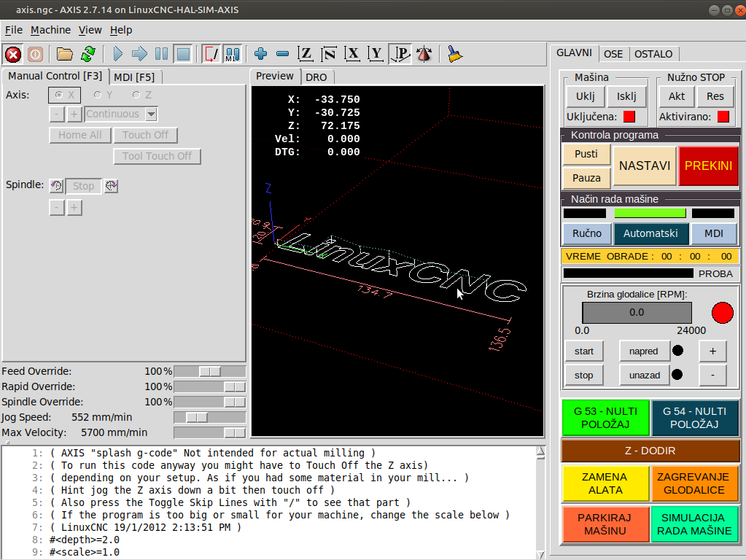This screenshot has height=560, width=746.
Task: Switch to front Y view icon
Action: pyautogui.click(x=376, y=54)
